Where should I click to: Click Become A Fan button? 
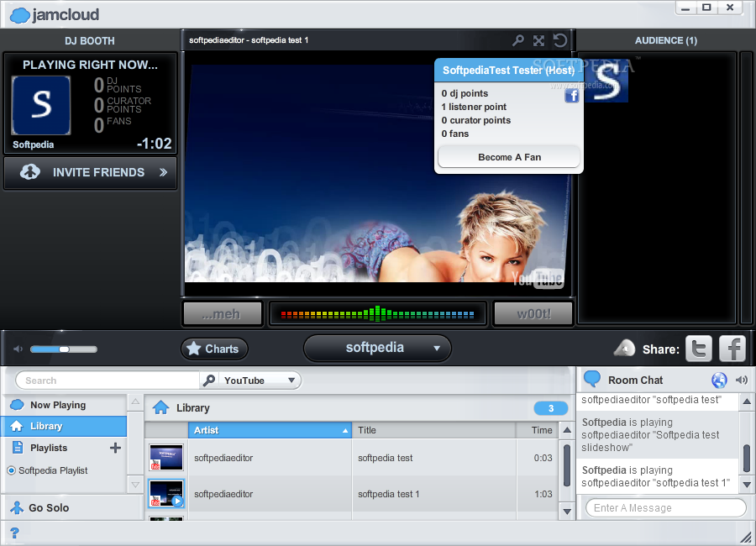tap(509, 157)
